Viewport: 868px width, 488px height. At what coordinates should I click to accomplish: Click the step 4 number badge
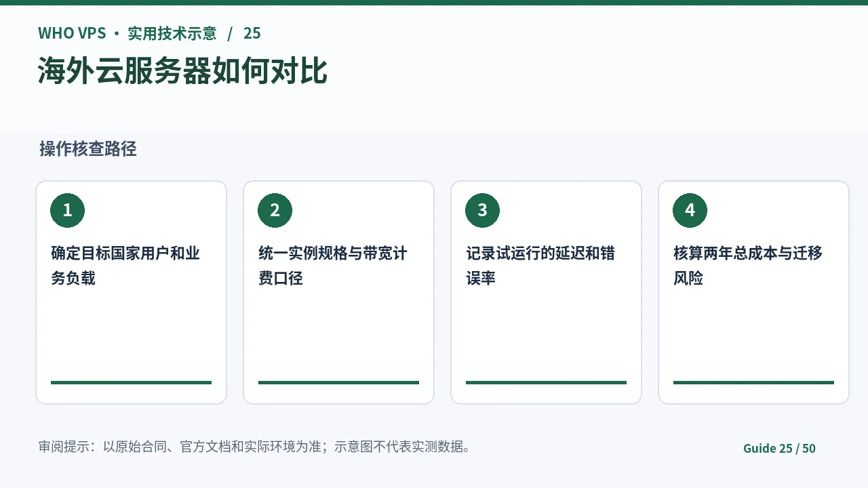pos(690,210)
